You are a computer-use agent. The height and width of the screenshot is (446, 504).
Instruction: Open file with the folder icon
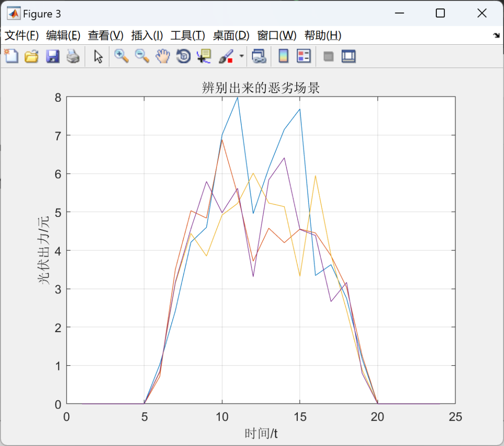[32, 56]
